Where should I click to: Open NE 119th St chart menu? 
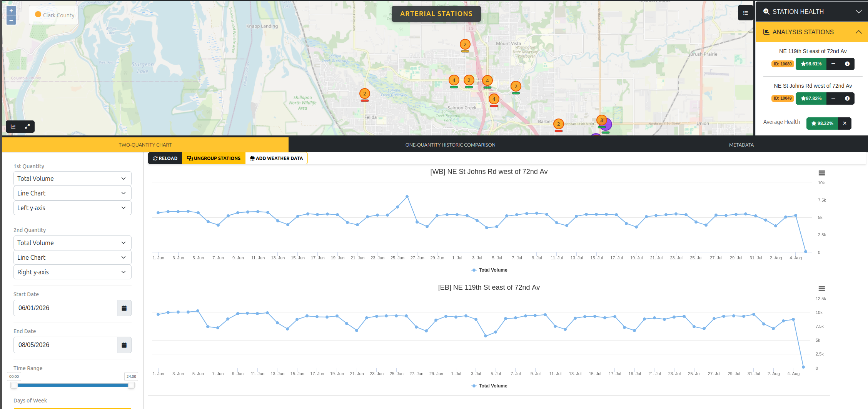[822, 289]
